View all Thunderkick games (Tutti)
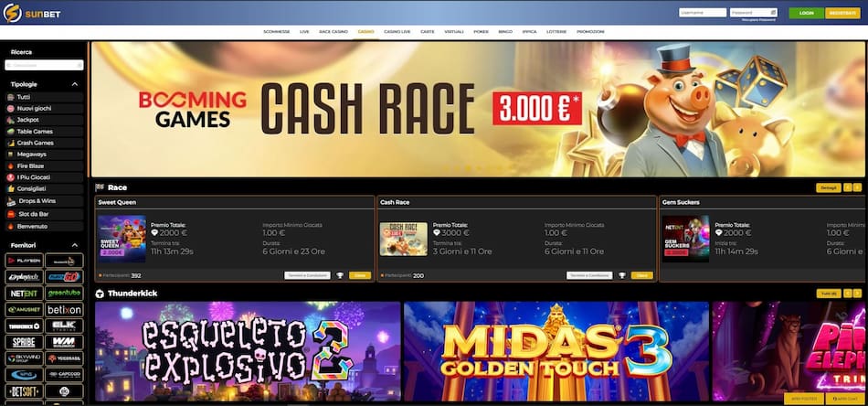Image resolution: width=868 pixels, height=406 pixels. click(829, 294)
